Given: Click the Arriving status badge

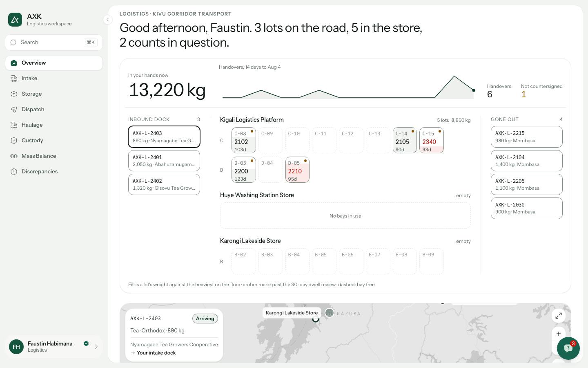Looking at the screenshot, I should [205, 319].
